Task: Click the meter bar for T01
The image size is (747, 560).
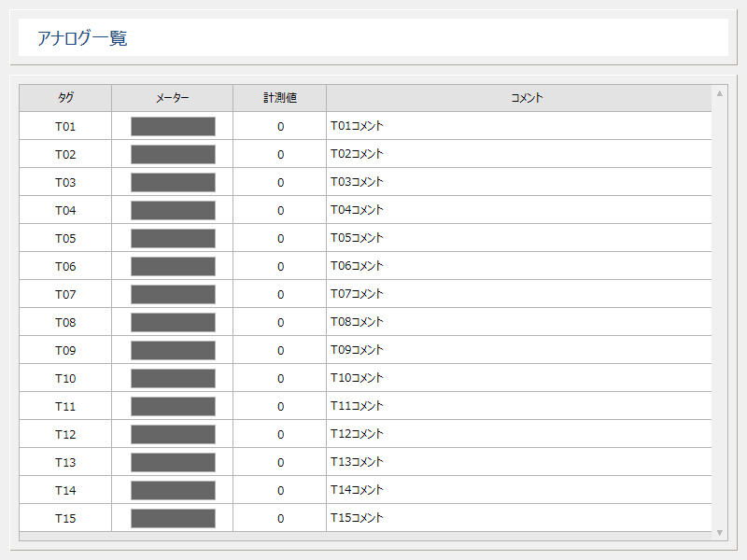Action: pyautogui.click(x=173, y=126)
